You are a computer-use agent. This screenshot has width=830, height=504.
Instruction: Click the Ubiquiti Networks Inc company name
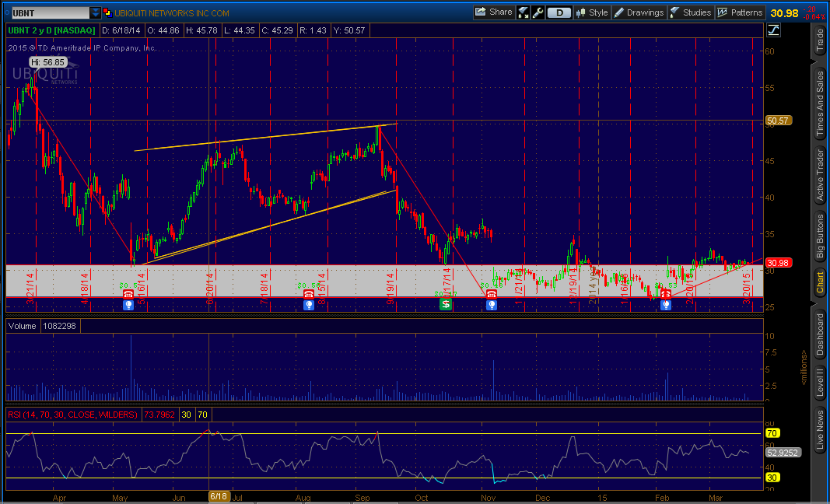coord(172,13)
